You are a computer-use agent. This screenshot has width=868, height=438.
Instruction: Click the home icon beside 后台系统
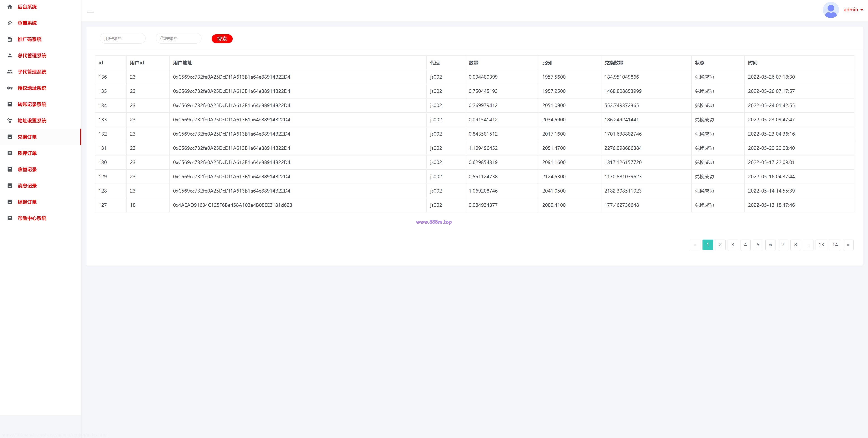coord(10,7)
